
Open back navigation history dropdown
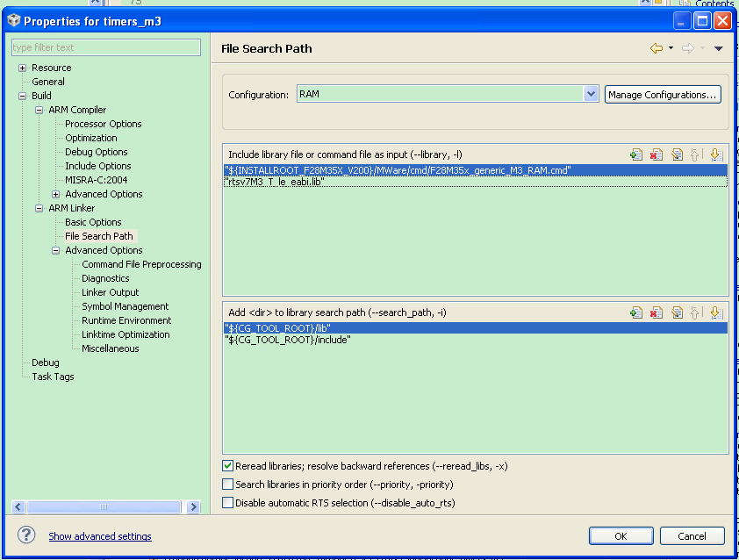[x=671, y=48]
